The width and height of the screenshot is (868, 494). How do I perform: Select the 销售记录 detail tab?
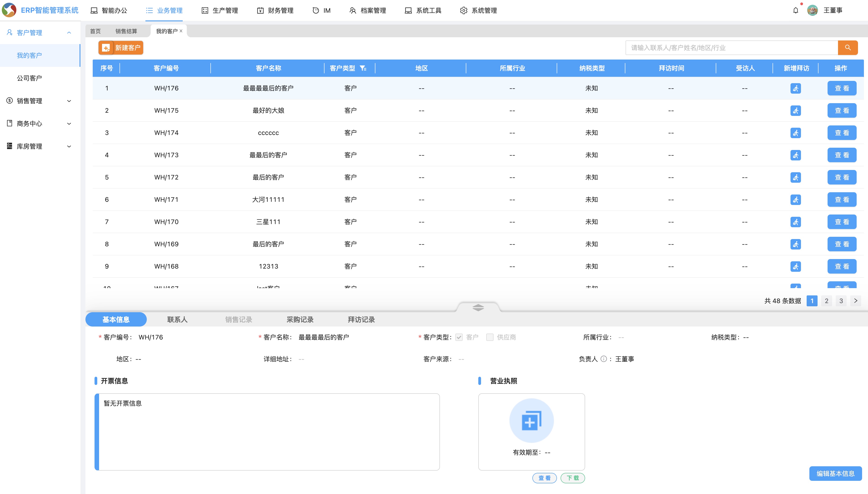click(238, 320)
